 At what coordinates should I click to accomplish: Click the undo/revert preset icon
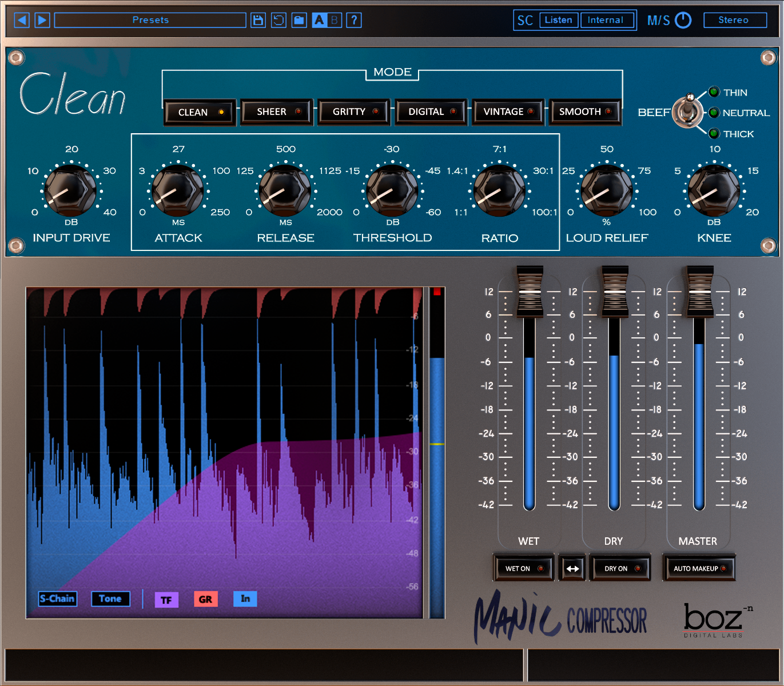278,20
